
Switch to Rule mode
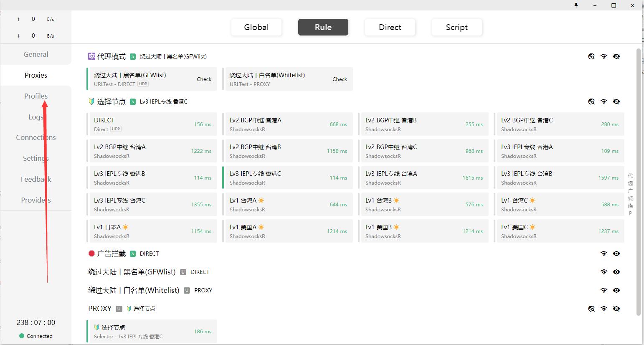pyautogui.click(x=323, y=27)
